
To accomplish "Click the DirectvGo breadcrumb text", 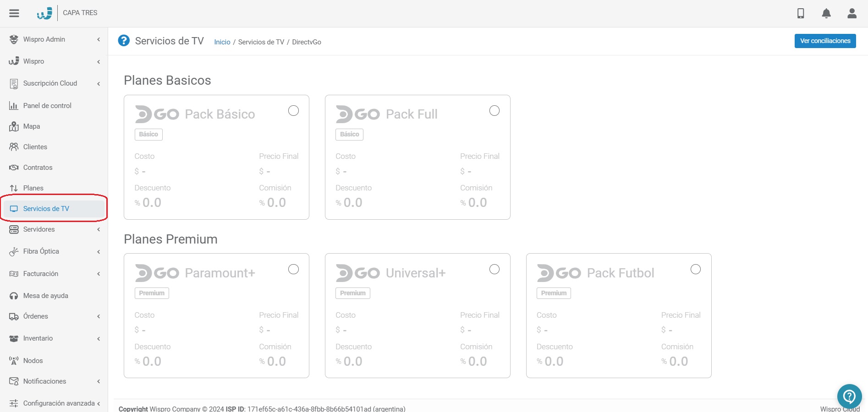I will 307,42.
